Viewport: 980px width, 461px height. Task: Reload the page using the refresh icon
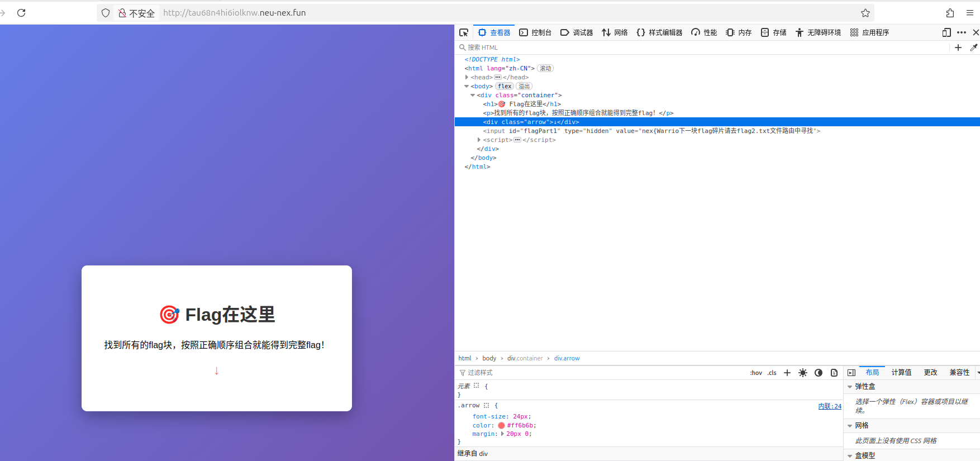[x=21, y=13]
